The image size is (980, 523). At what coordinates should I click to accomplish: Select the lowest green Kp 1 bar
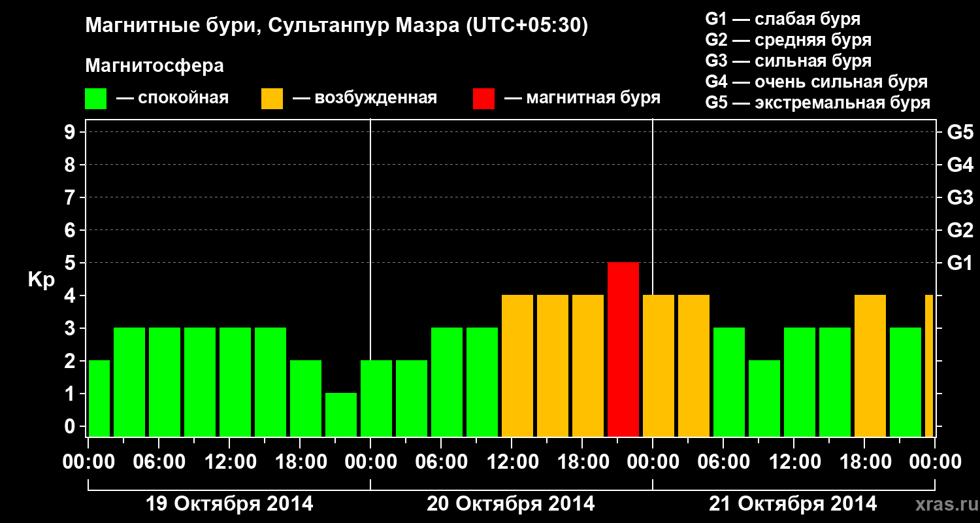click(341, 414)
